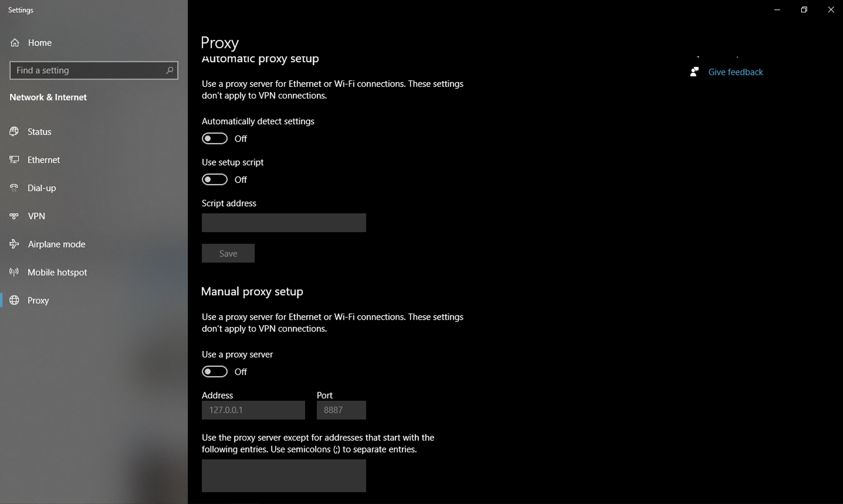
Task: Click the Mobile hotspot icon
Action: [x=14, y=272]
